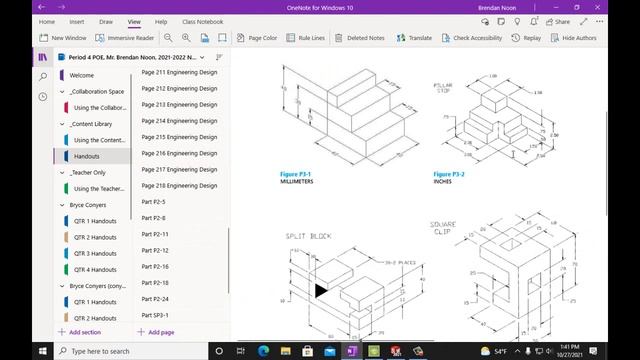Open the notifications bell

tap(534, 22)
